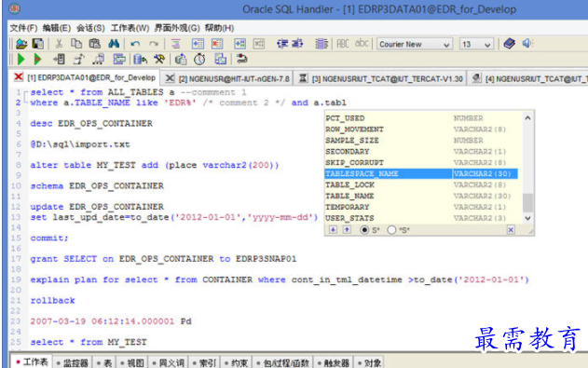Click the format SQL lines icon
This screenshot has height=368, width=588.
[175, 44]
